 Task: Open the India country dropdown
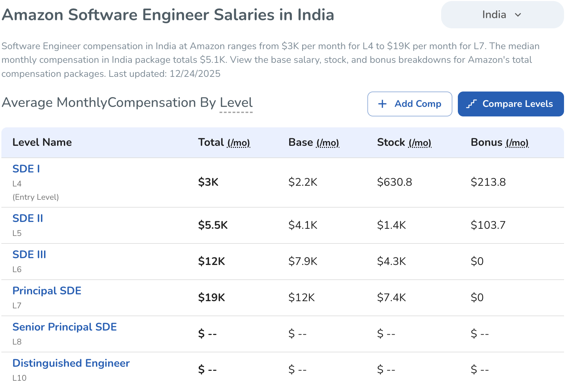(502, 15)
